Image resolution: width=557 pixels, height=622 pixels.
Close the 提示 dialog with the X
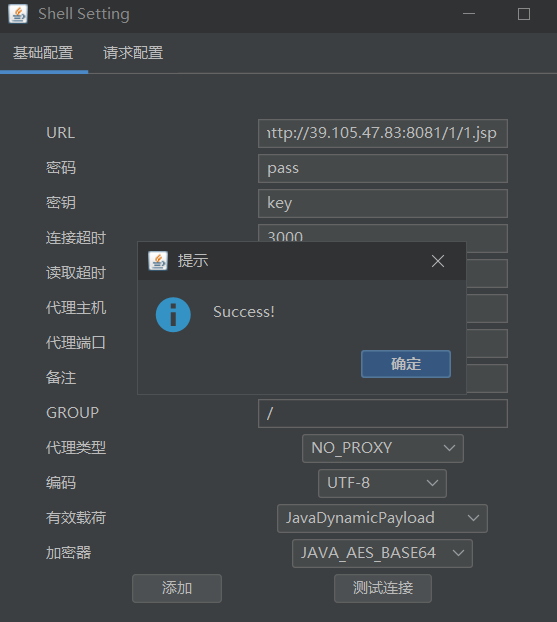438,261
